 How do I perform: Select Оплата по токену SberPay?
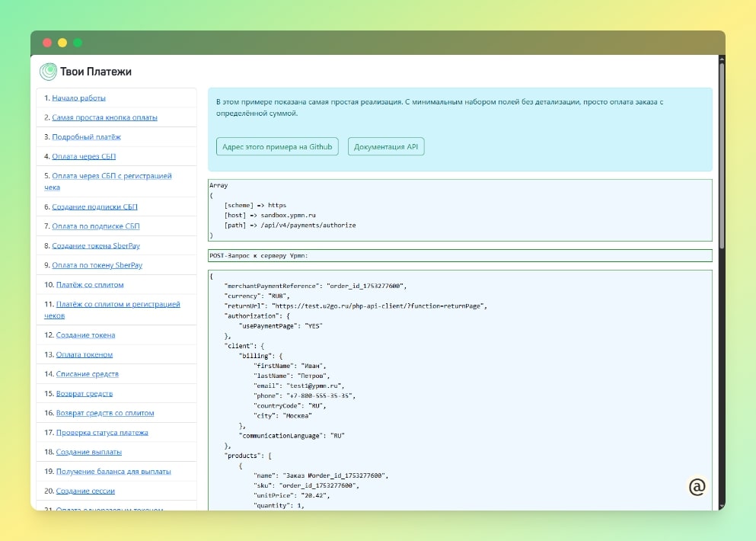(x=97, y=265)
